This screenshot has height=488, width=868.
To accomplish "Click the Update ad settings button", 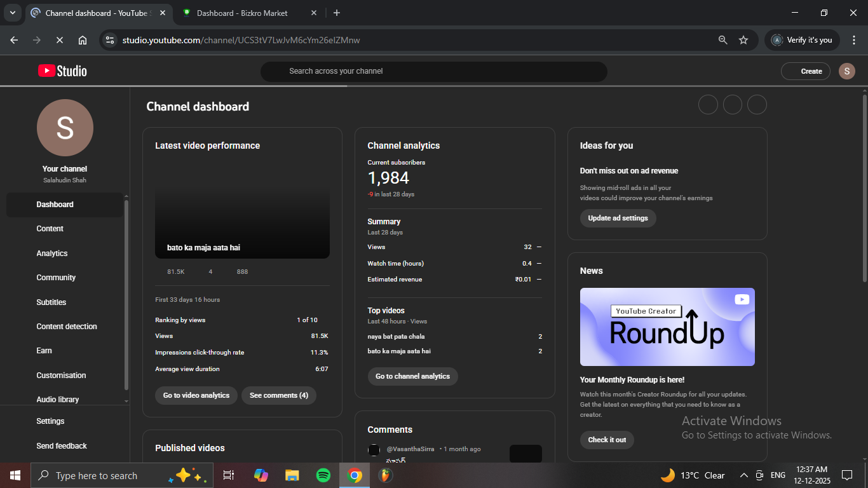I will (618, 218).
